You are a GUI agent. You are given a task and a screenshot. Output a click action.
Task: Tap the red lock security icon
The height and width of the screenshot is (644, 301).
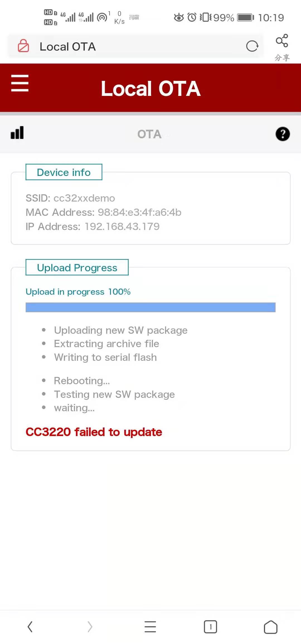[x=23, y=46]
